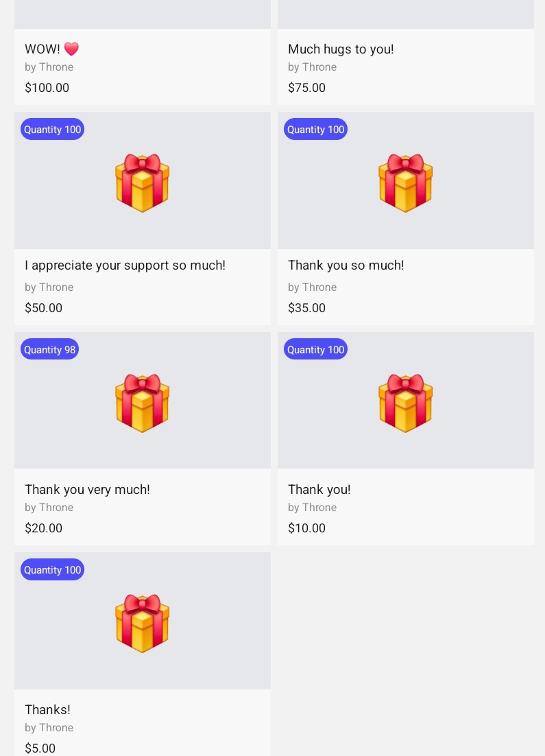Click the gift icon on the $20.00 card
Viewport: 545px width, 756px height.
pos(142,403)
